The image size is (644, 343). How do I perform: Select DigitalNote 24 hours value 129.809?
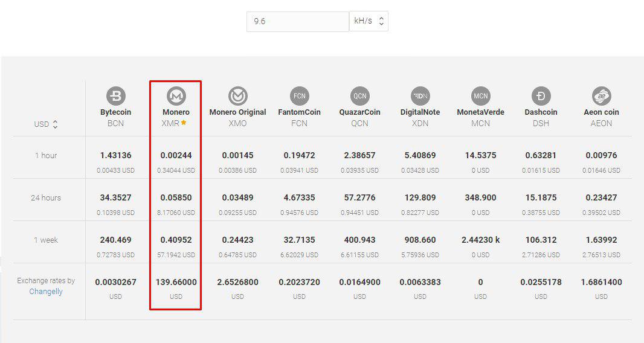420,198
